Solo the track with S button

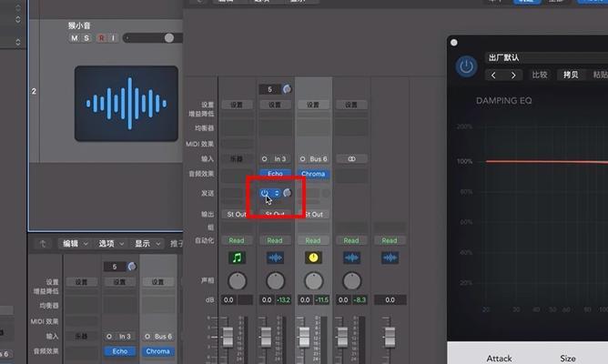click(86, 37)
